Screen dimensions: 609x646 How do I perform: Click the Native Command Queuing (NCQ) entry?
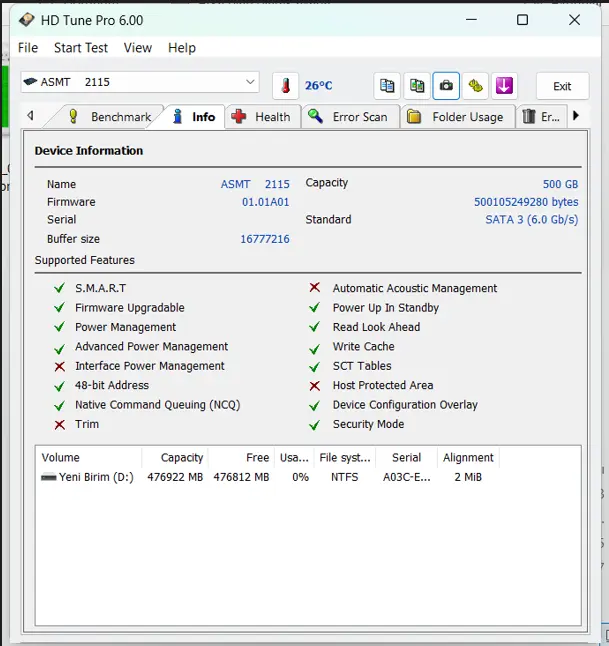click(x=157, y=405)
